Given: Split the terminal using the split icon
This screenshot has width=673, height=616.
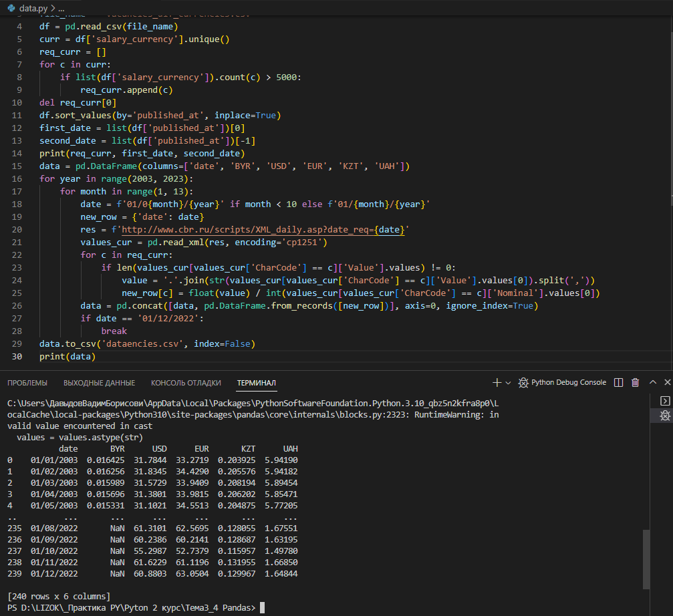Looking at the screenshot, I should pyautogui.click(x=618, y=382).
